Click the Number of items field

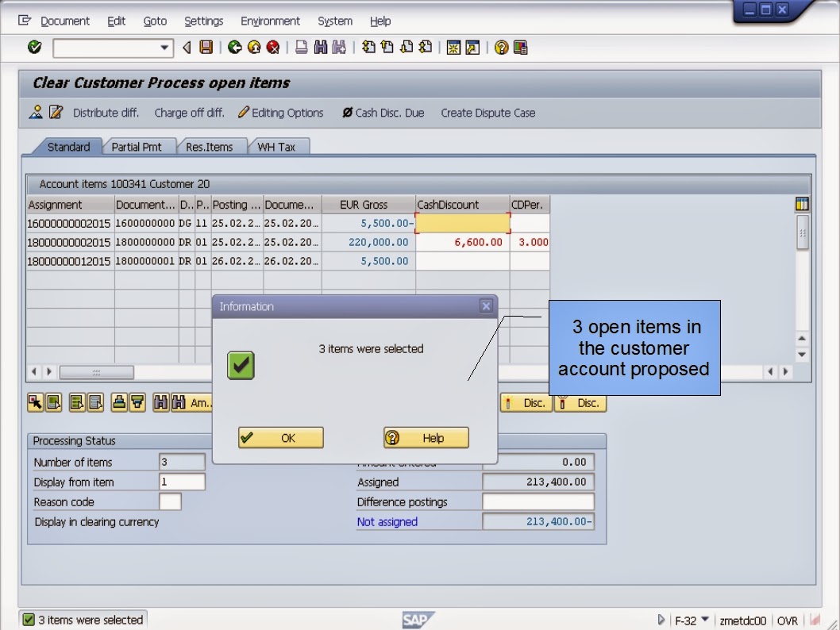[182, 462]
